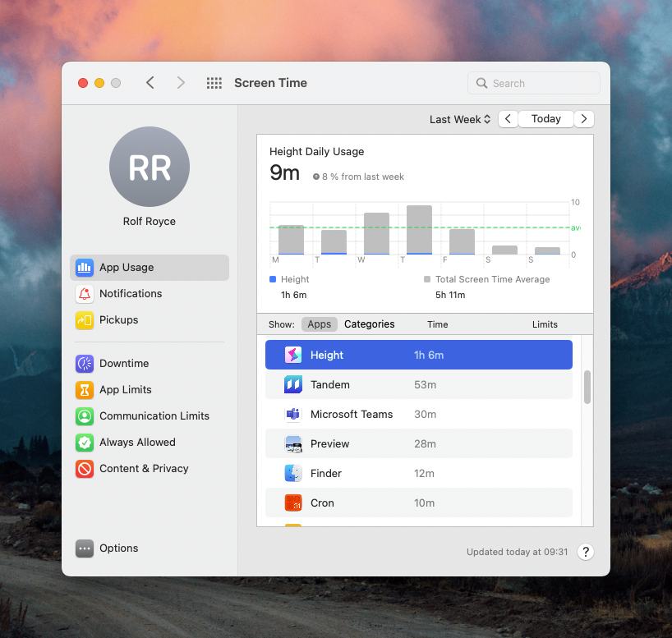The height and width of the screenshot is (638, 672).
Task: Go to the previous week
Action: 508,119
